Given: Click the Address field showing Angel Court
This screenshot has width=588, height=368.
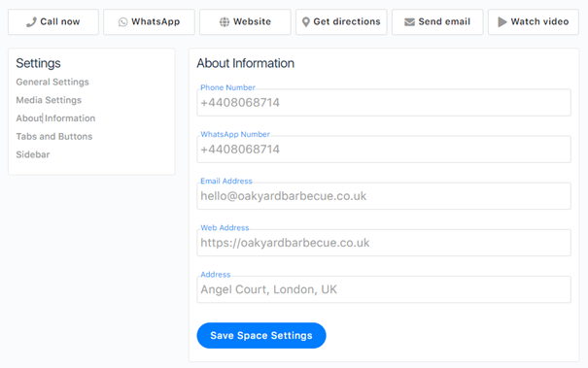Looking at the screenshot, I should (x=384, y=289).
